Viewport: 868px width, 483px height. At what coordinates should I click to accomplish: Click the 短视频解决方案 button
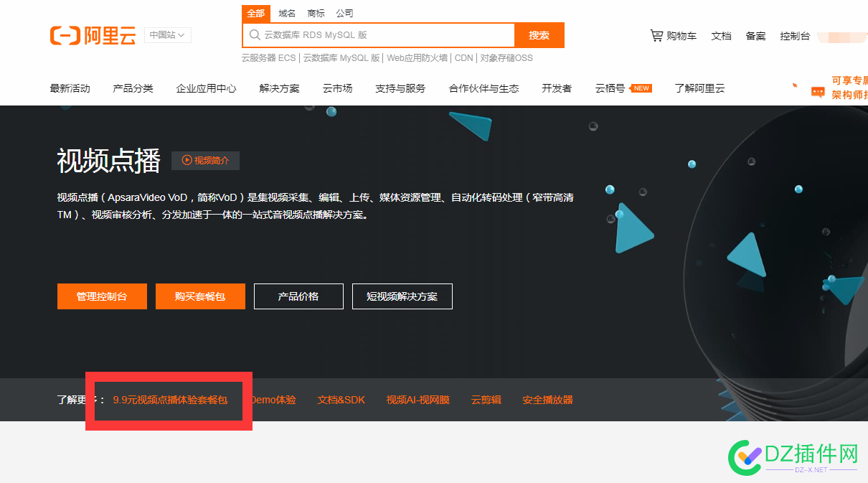402,296
